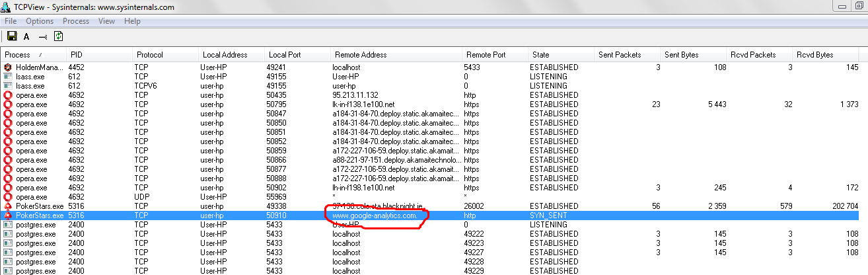Click the opera.exe icon on the port 50435 row
The image size is (868, 275).
8,95
